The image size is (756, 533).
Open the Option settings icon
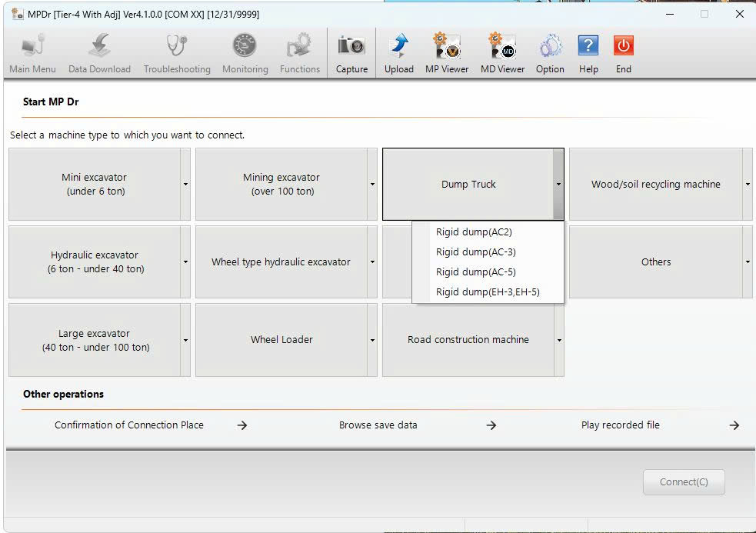point(549,50)
